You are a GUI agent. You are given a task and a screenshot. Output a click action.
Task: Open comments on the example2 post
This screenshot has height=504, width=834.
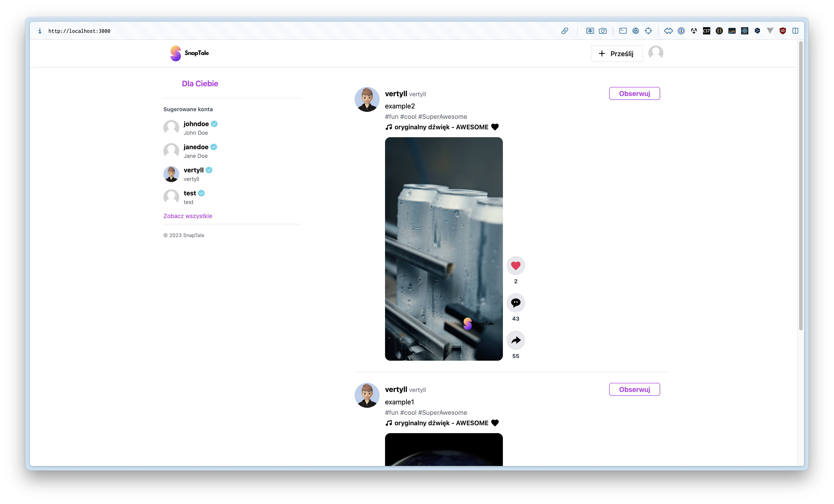pos(516,303)
